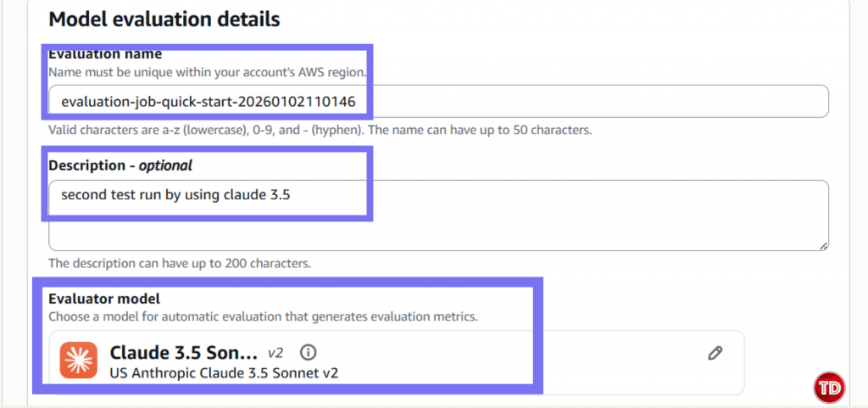Open info icon next to Claude 3.5 Sonnet v2
Image resolution: width=868 pixels, height=408 pixels.
click(x=309, y=352)
